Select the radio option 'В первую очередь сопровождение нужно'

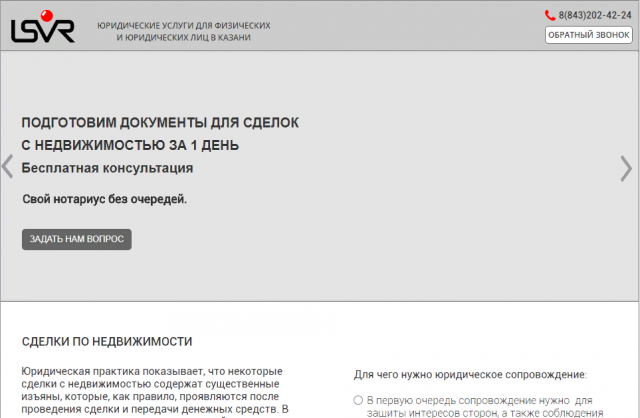(358, 400)
